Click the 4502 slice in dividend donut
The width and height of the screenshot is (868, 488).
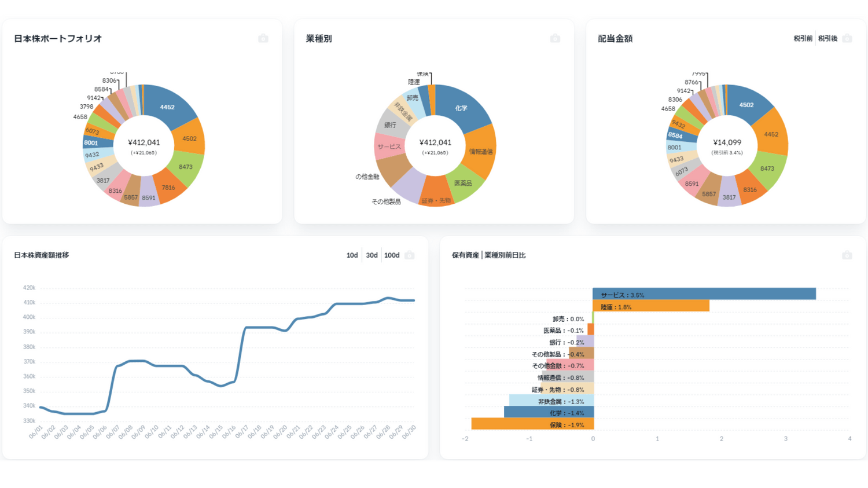pos(747,105)
